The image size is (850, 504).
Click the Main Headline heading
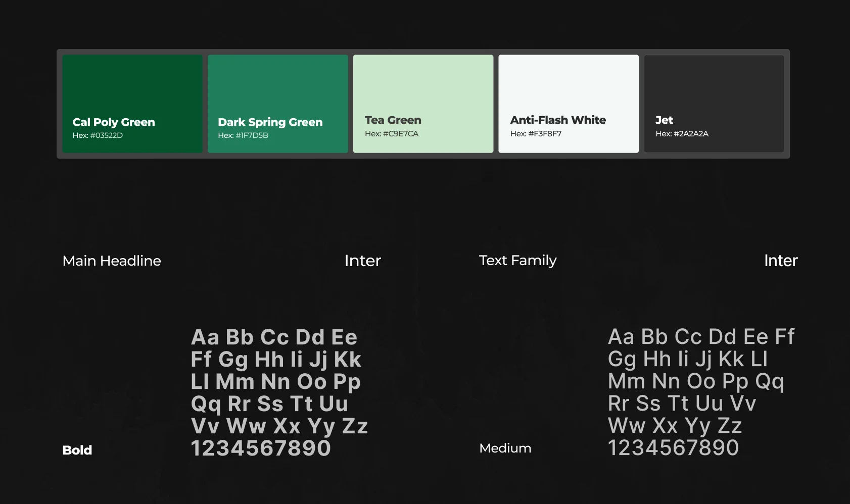[112, 261]
